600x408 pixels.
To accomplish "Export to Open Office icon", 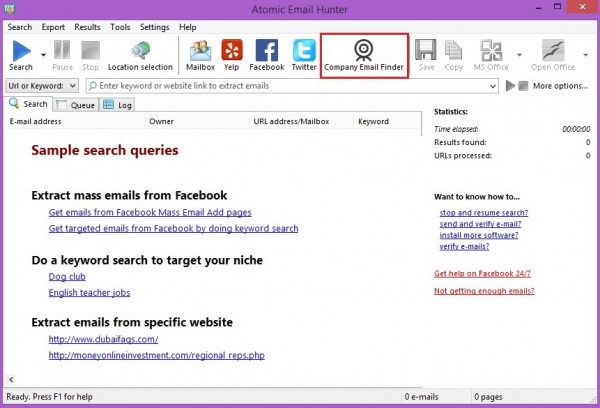I will pyautogui.click(x=553, y=51).
